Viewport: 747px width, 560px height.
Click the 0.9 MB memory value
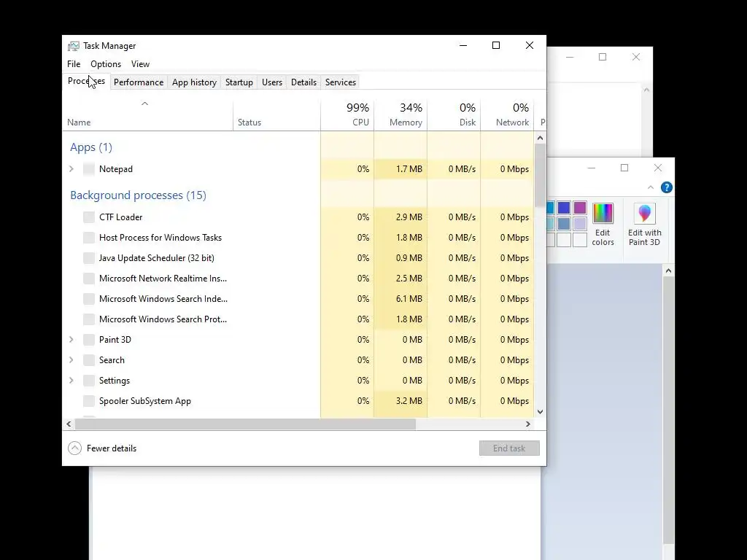click(x=409, y=257)
